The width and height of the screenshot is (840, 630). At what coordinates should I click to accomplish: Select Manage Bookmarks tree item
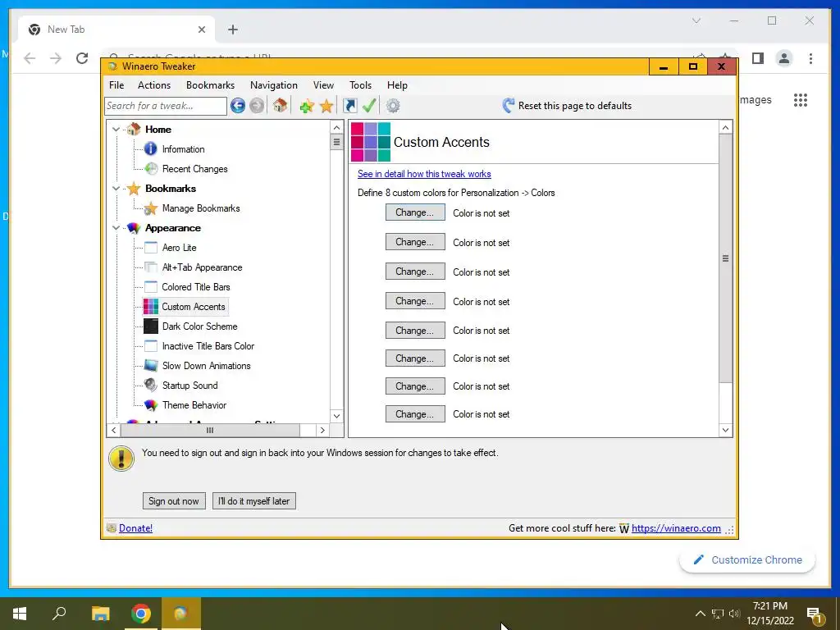tap(201, 208)
